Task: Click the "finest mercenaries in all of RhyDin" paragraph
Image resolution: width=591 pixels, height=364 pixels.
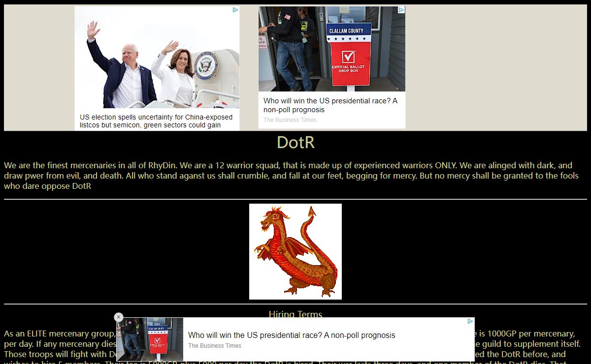Action: pos(291,176)
